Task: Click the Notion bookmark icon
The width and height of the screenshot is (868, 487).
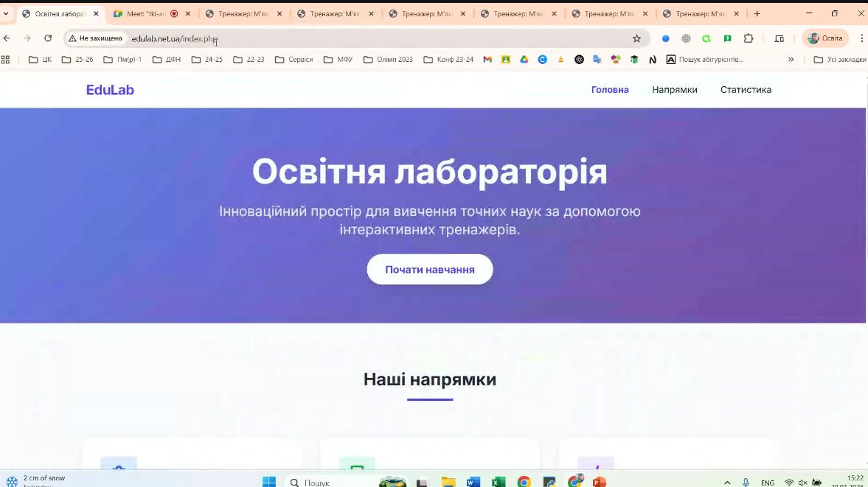Action: (x=653, y=60)
